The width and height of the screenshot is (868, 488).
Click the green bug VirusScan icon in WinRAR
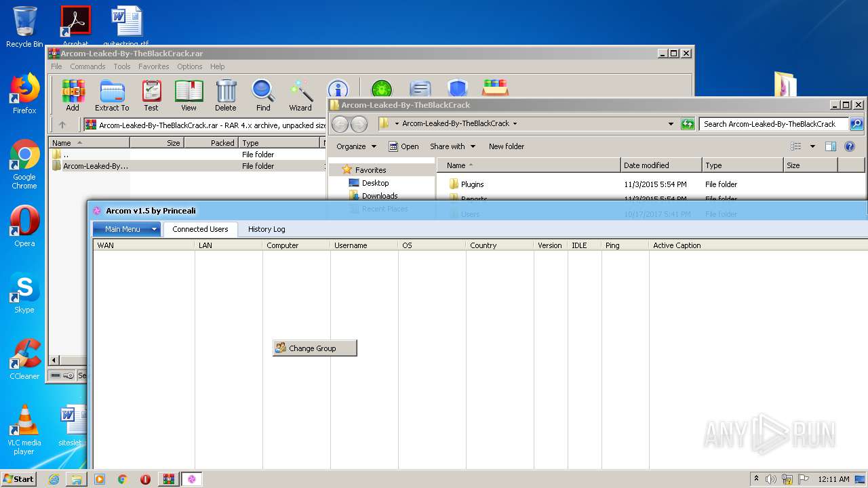[382, 89]
